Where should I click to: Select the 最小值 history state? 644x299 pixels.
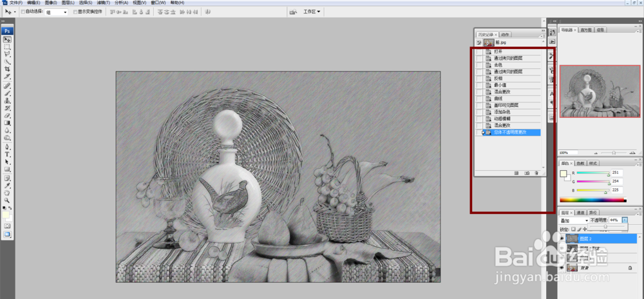(512, 85)
